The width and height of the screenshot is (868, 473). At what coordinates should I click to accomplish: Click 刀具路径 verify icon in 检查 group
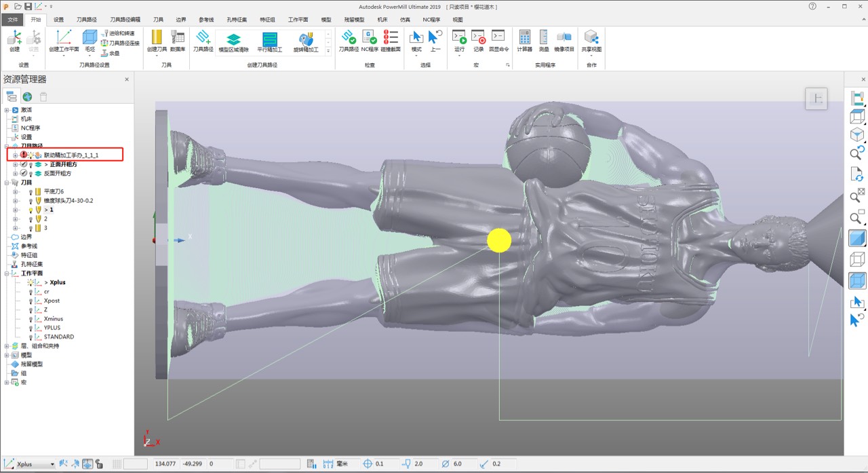point(349,38)
